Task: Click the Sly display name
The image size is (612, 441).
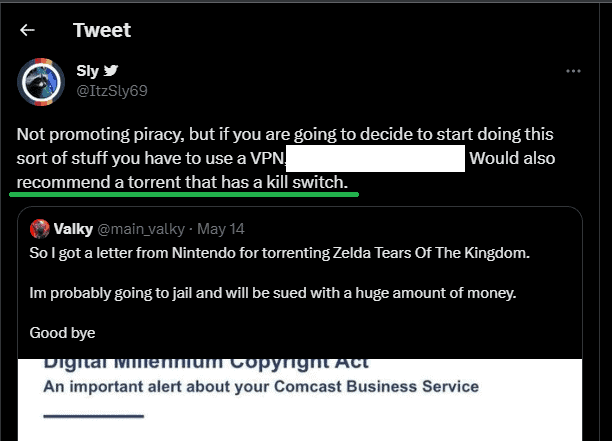Action: [x=87, y=70]
